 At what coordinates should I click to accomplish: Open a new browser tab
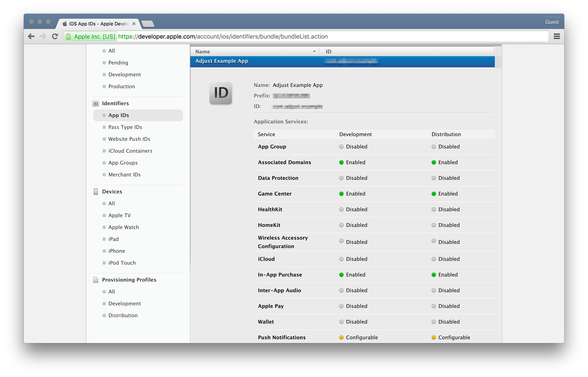148,24
